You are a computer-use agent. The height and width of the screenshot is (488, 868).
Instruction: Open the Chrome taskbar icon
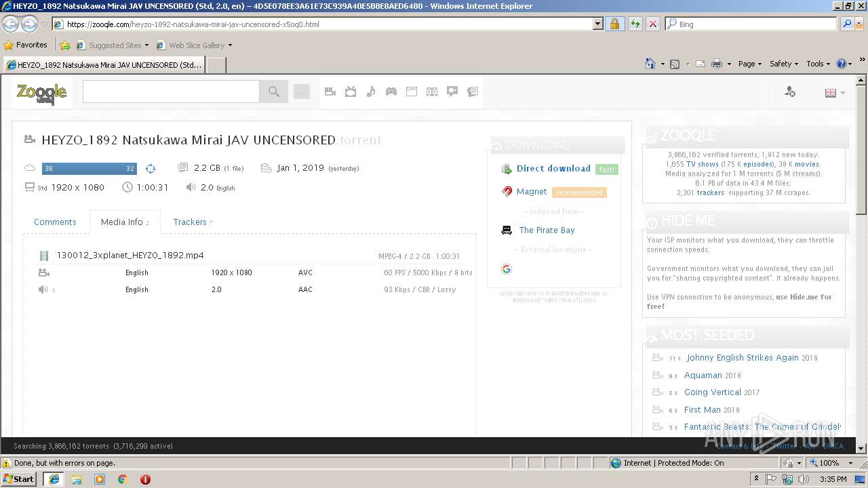pos(122,479)
